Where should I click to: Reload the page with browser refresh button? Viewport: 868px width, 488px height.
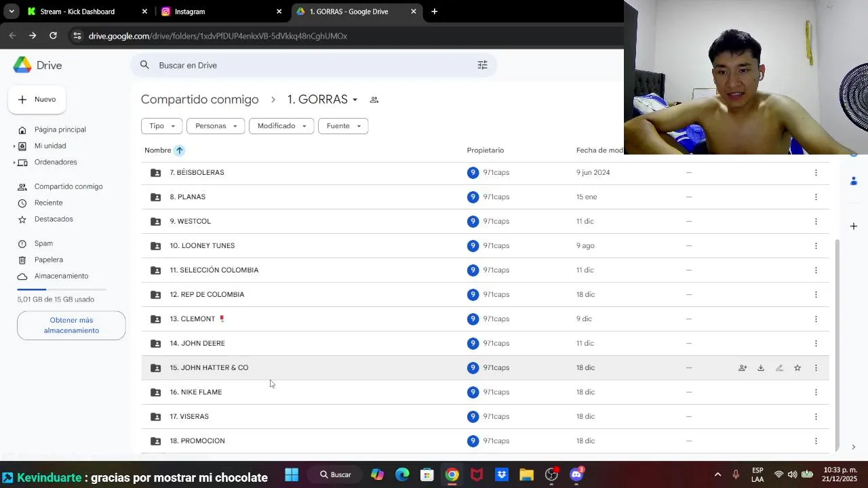click(x=53, y=35)
